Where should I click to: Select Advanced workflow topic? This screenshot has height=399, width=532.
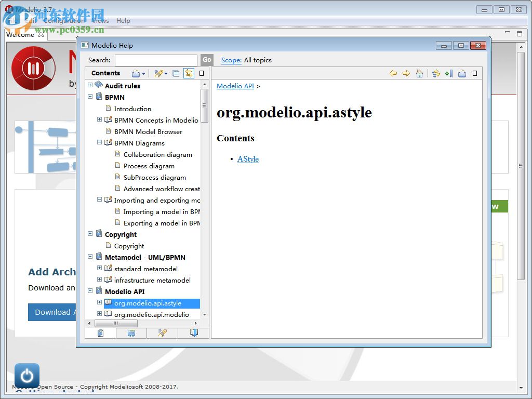click(162, 189)
